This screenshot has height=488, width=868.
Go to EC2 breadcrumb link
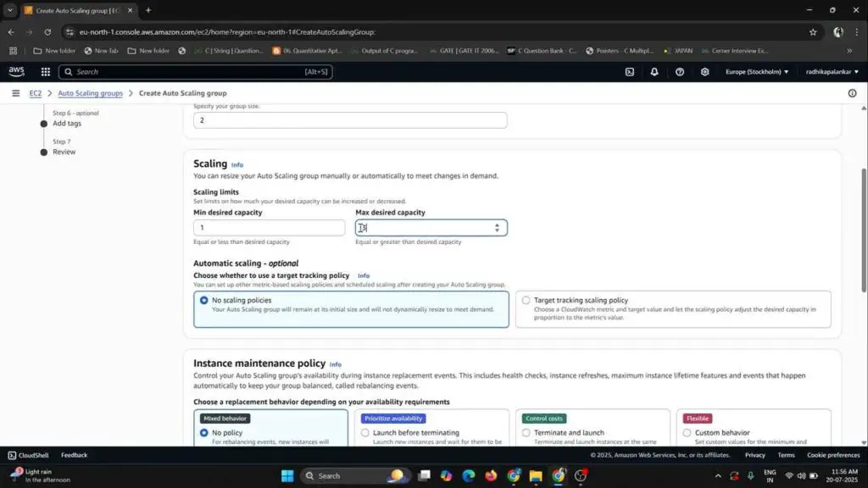(36, 93)
